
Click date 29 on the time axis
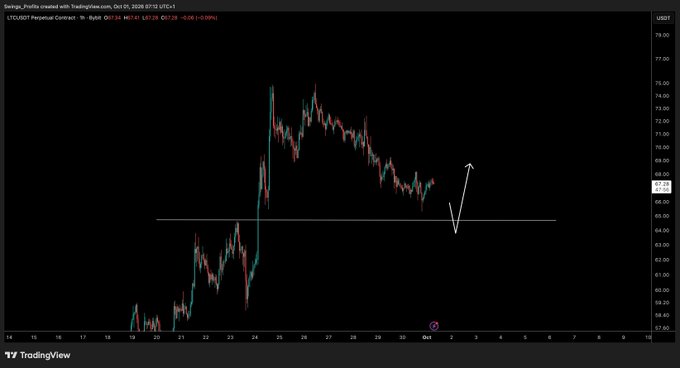pos(378,337)
